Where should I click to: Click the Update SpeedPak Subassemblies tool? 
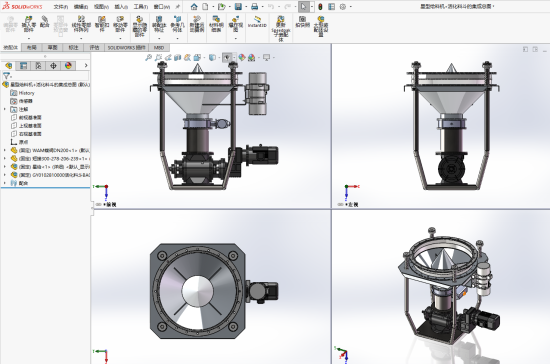click(x=281, y=29)
